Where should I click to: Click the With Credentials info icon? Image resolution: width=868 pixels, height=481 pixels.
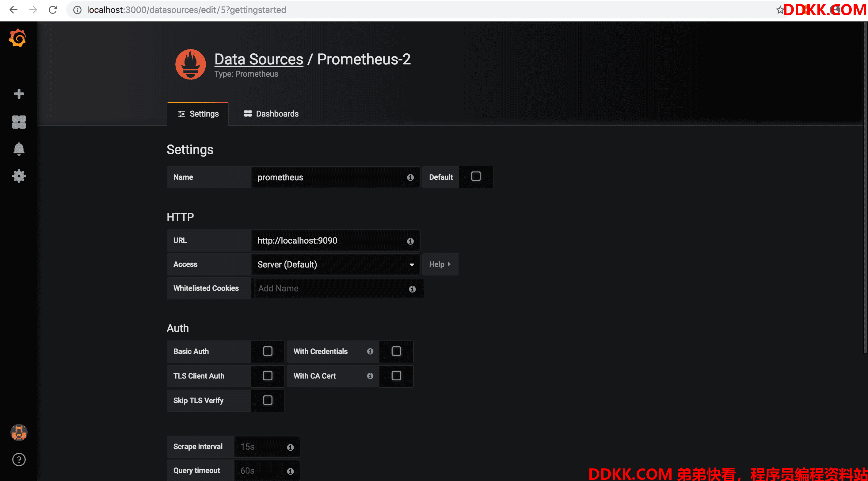[370, 352]
